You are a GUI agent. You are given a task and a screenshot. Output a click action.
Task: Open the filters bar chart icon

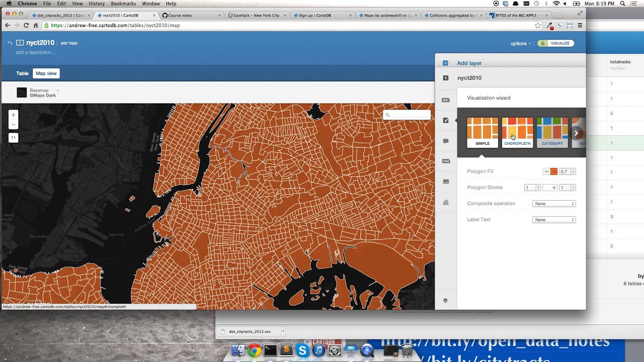coord(445,202)
